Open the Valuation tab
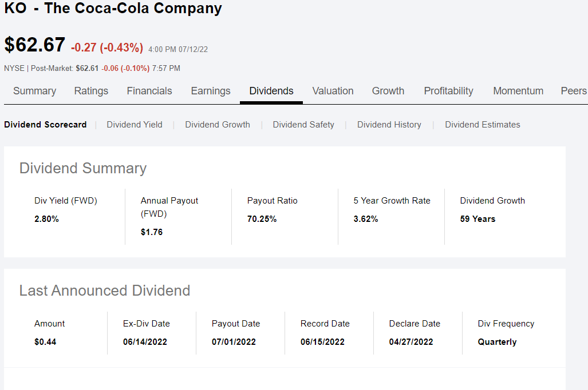588x390 pixels. [x=333, y=91]
